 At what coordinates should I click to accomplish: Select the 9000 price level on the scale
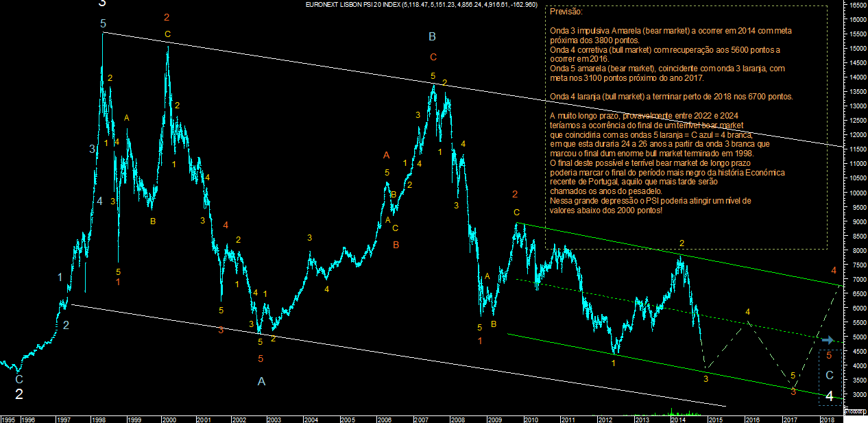pyautogui.click(x=858, y=221)
